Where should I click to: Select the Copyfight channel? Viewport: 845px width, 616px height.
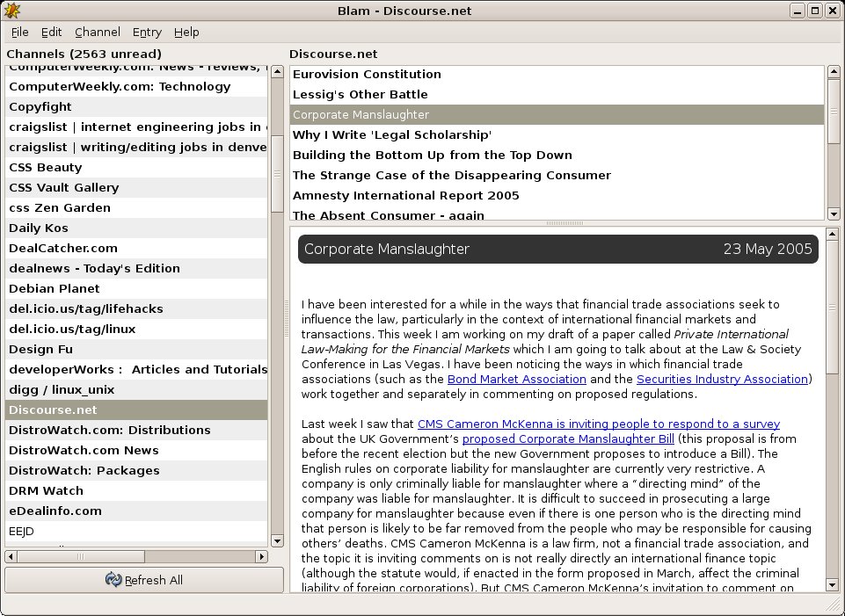click(x=136, y=106)
